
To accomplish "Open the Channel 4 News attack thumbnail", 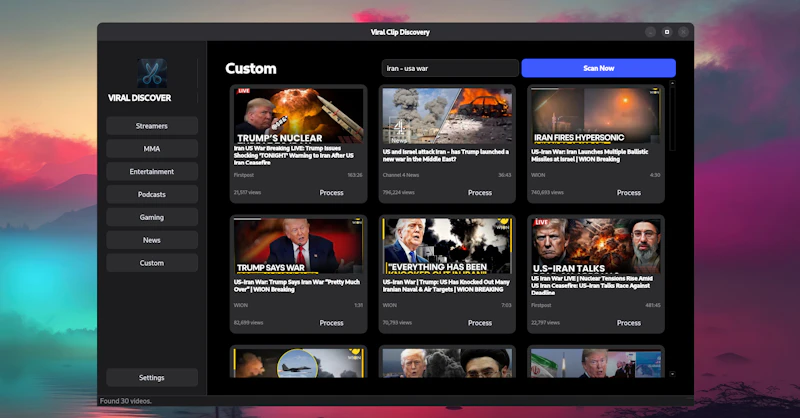I will 447,115.
